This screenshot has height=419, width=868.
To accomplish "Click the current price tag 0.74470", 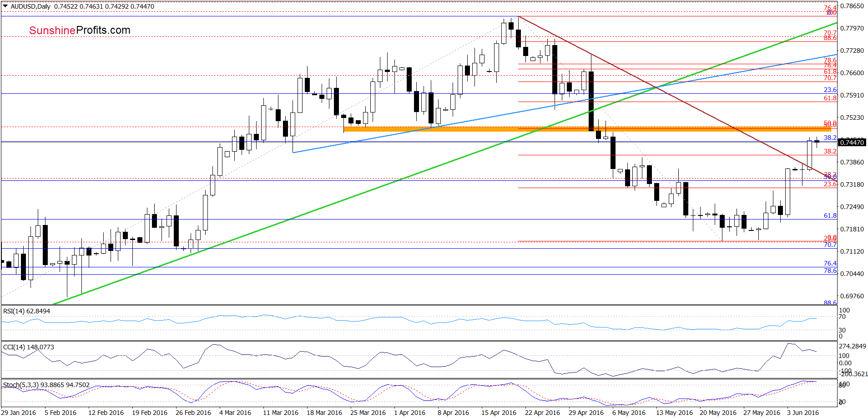I will 852,143.
